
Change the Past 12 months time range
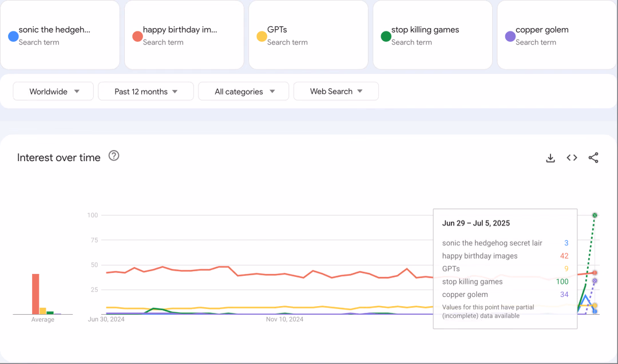point(146,92)
